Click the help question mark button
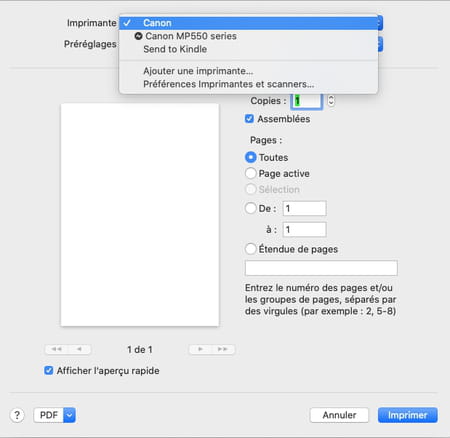 point(17,415)
